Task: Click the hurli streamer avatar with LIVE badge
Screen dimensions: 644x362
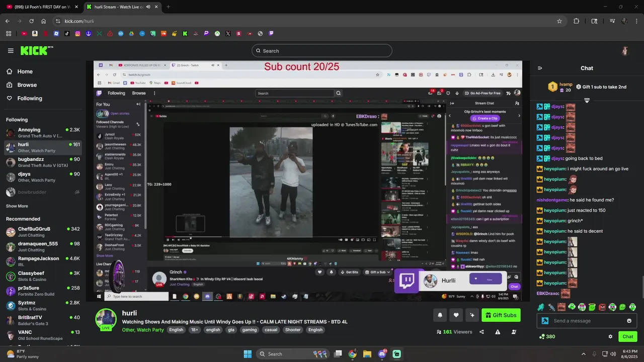Action: pyautogui.click(x=106, y=319)
